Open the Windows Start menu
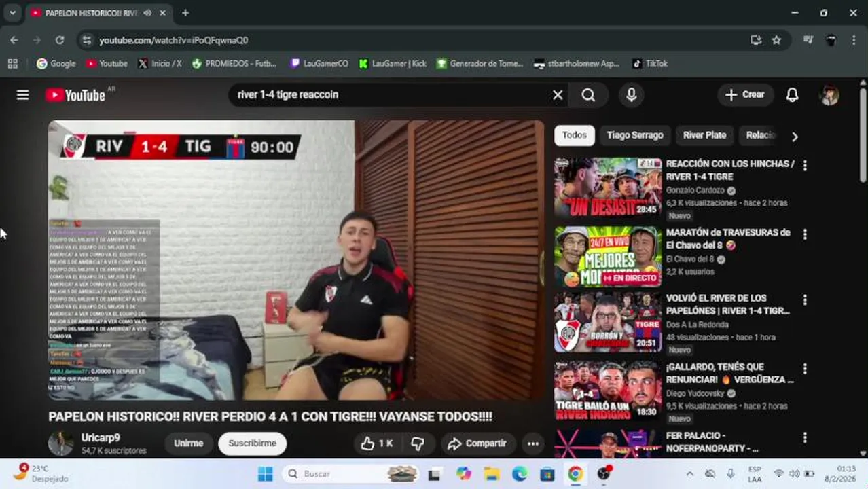 266,474
